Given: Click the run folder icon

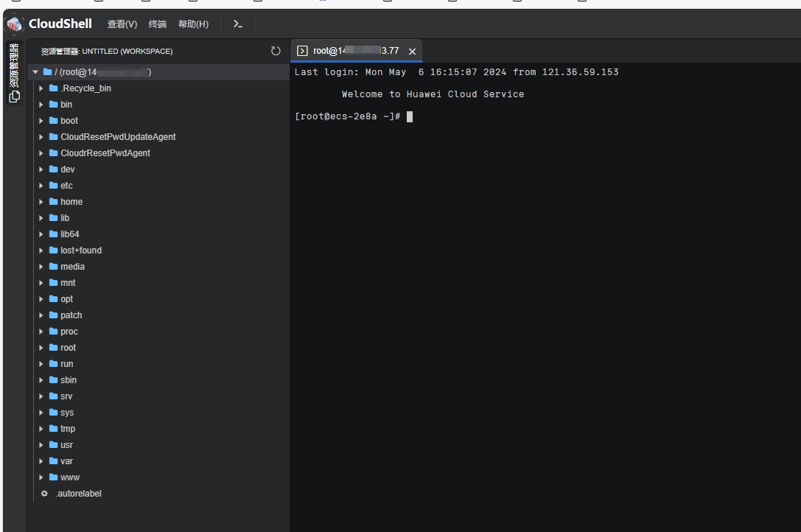Looking at the screenshot, I should point(53,363).
